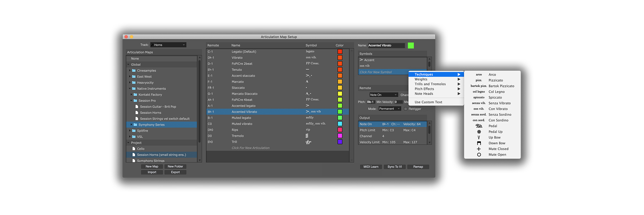Select the Mute Closed plus symbol
This screenshot has height=215, width=644.
[479, 149]
